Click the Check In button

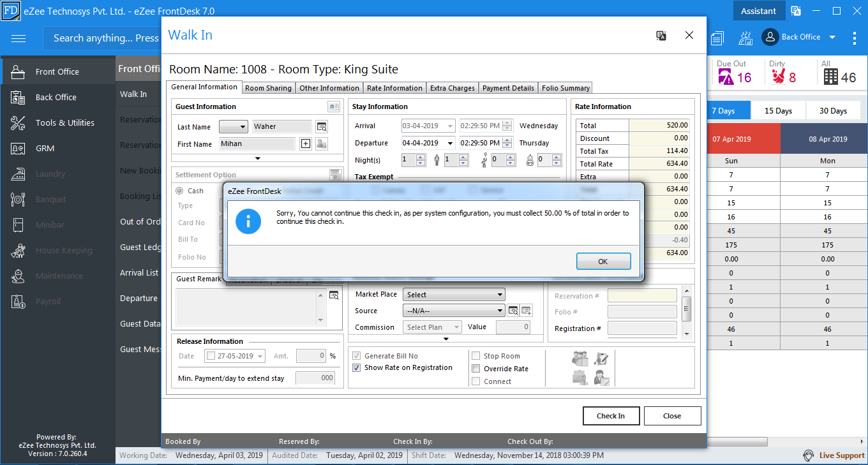tap(611, 416)
